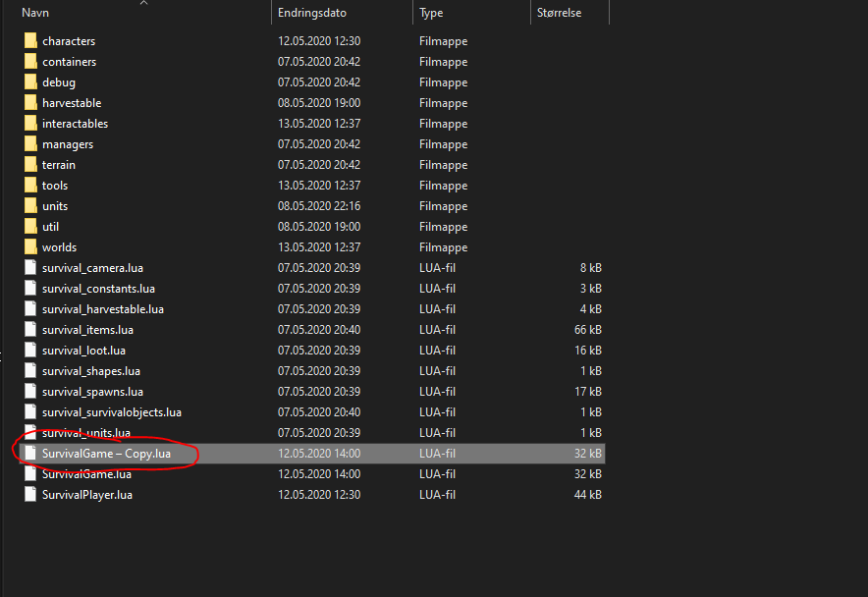Click the 66 kB size of survival_items.lua
This screenshot has height=597, width=868.
tap(588, 330)
